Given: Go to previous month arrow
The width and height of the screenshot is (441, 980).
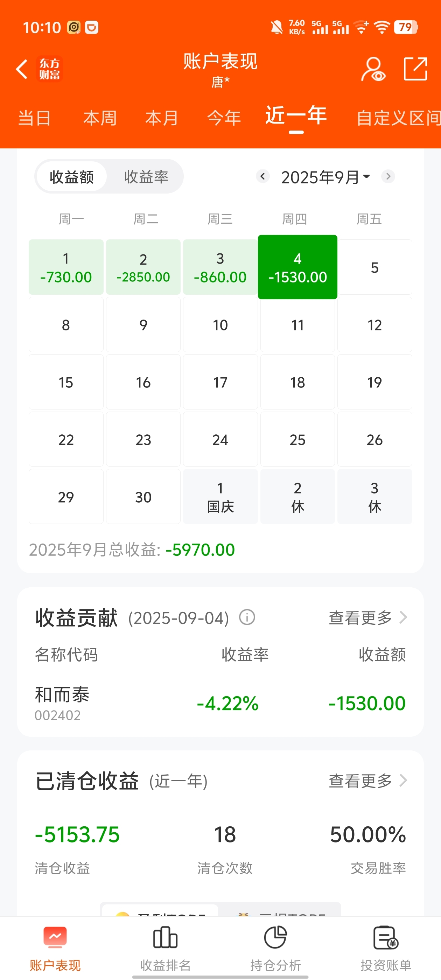Looking at the screenshot, I should [262, 176].
